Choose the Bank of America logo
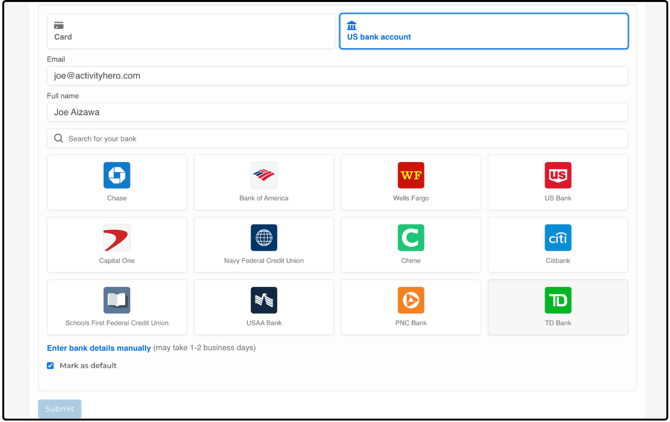The height and width of the screenshot is (422, 670). tap(264, 176)
